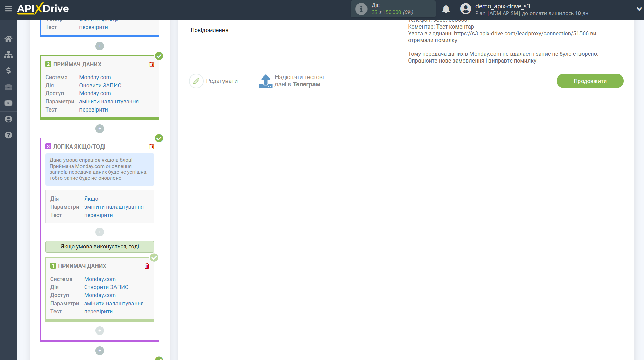Click 'перевірити' in the top filter block
The width and height of the screenshot is (644, 360).
click(x=93, y=27)
